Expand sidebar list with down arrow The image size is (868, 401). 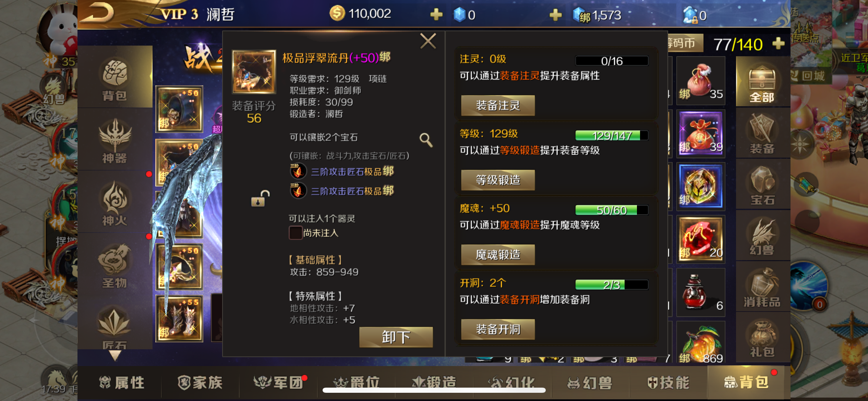pos(115,355)
